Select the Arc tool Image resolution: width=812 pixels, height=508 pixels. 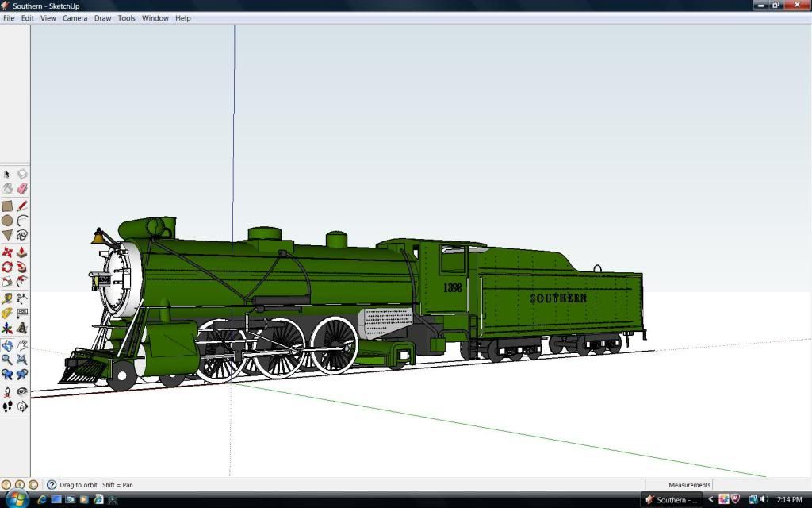point(21,221)
